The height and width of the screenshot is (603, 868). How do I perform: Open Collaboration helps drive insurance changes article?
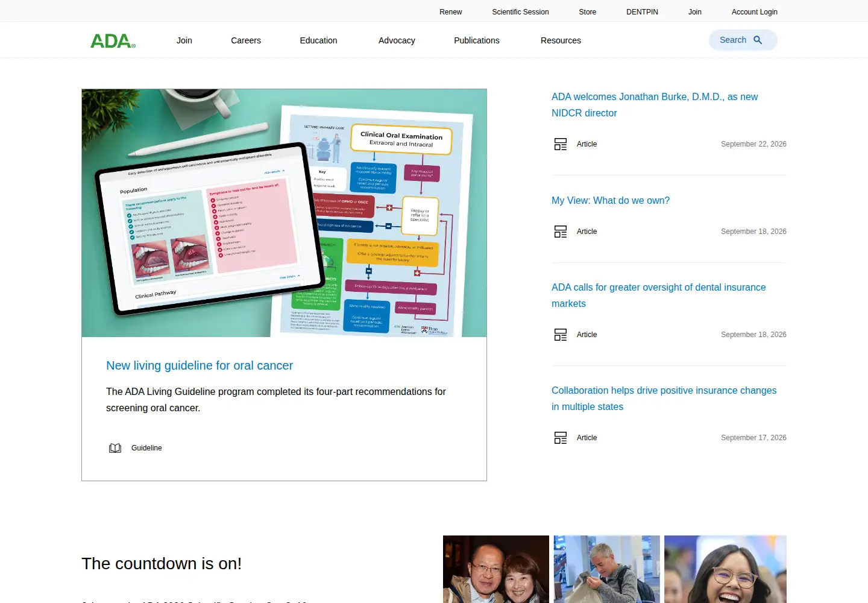[x=664, y=399]
